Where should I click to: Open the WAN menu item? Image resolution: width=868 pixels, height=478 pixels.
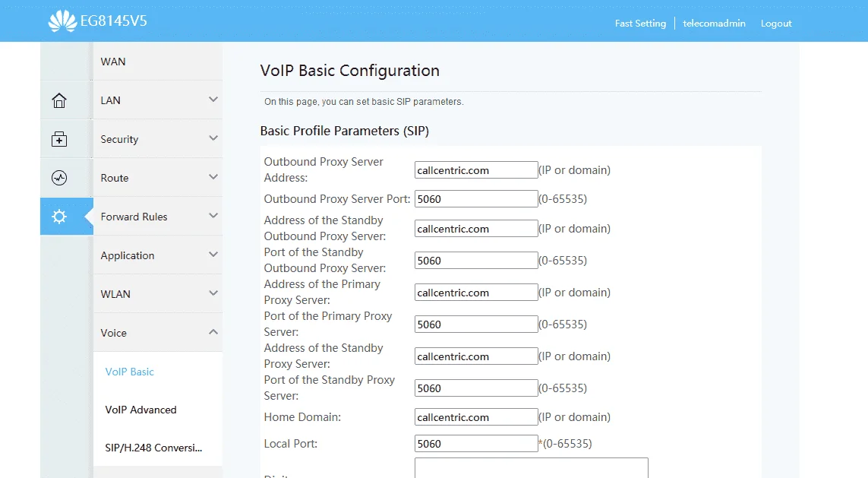(x=158, y=62)
